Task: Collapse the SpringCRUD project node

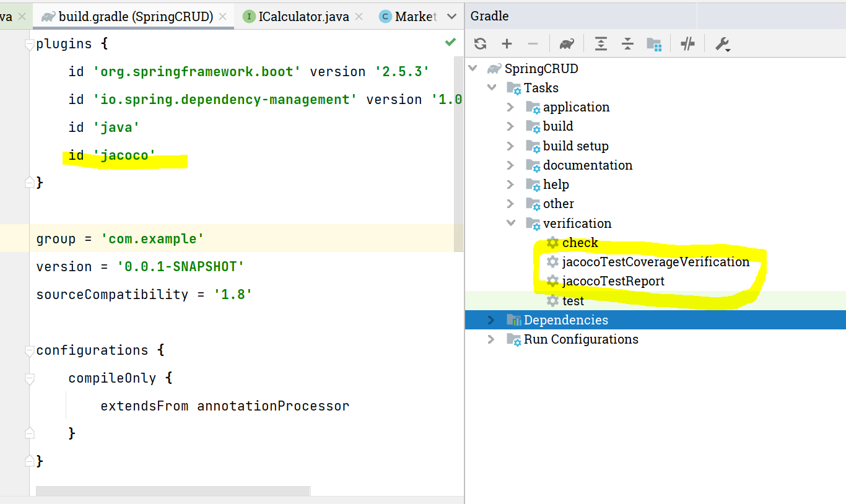Action: (473, 68)
